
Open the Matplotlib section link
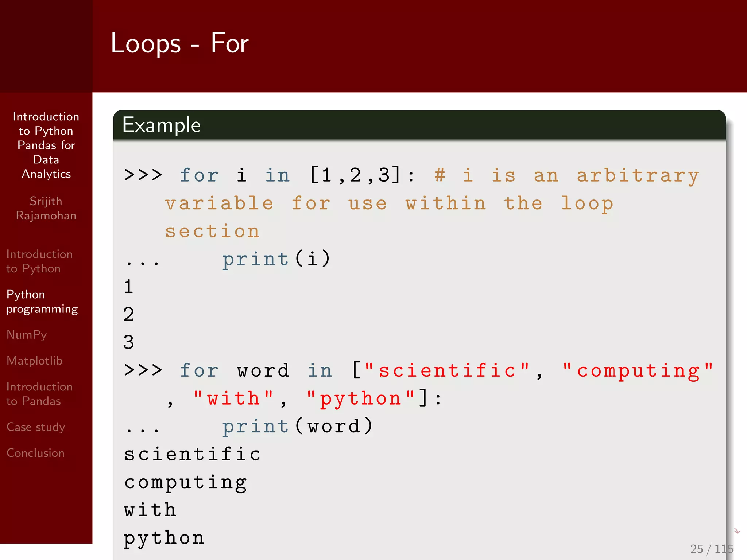point(34,361)
